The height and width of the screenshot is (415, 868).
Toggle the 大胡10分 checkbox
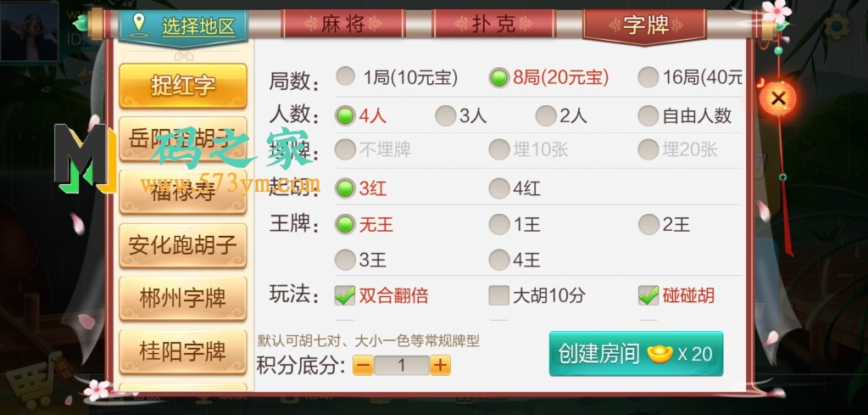click(x=537, y=296)
